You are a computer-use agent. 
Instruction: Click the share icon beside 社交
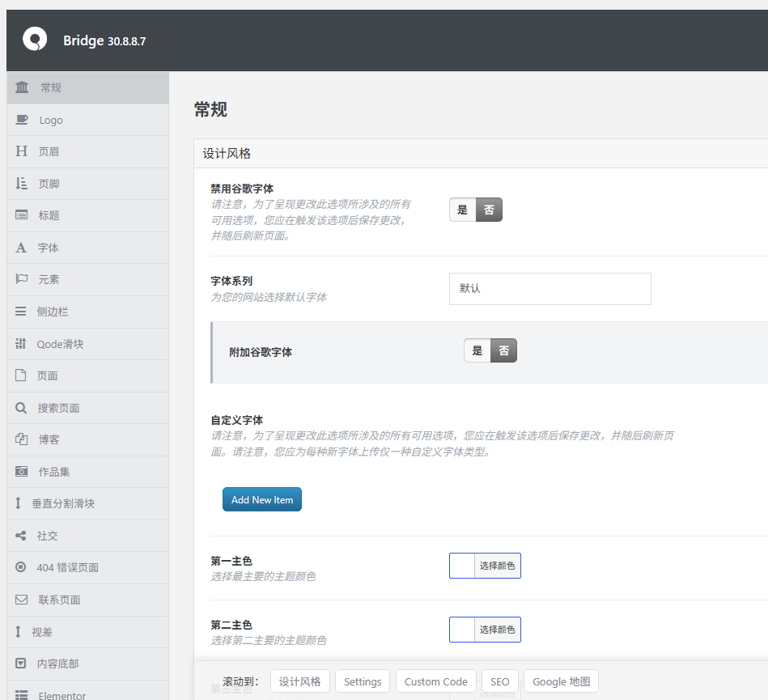coord(20,536)
